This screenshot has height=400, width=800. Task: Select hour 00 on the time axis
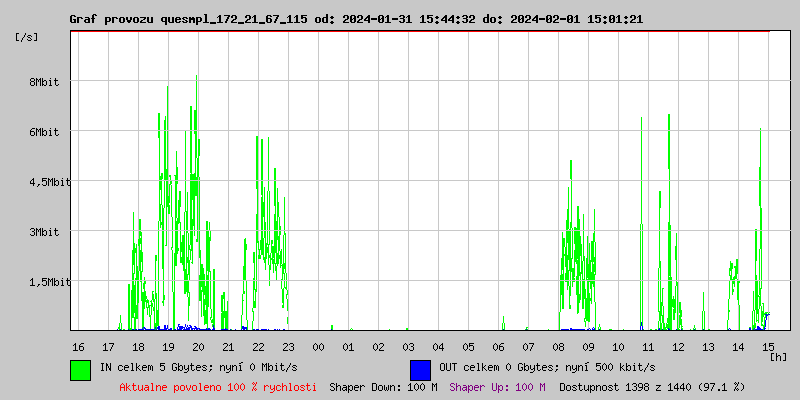318,346
